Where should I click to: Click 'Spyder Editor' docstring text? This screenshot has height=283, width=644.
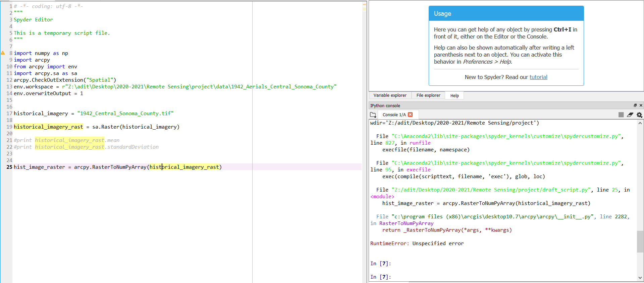tap(33, 20)
